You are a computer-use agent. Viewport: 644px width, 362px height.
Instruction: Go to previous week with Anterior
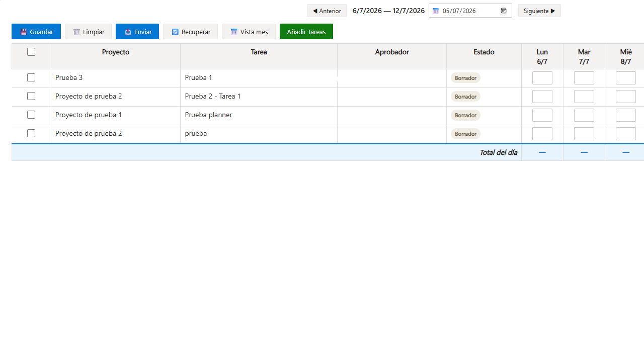coord(327,11)
